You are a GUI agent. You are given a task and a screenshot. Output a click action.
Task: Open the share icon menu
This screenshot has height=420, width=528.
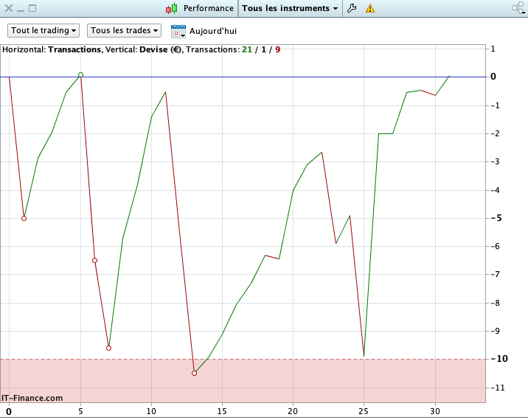(518, 8)
